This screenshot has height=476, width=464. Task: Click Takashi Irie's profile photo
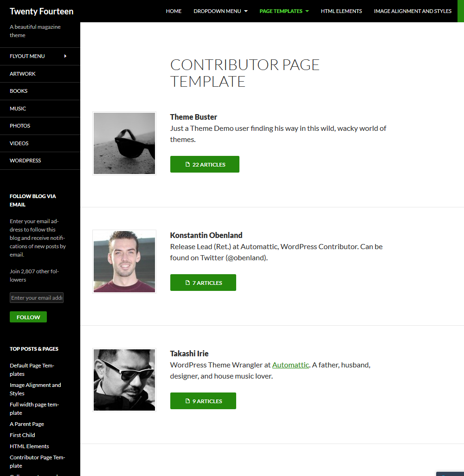[124, 380]
